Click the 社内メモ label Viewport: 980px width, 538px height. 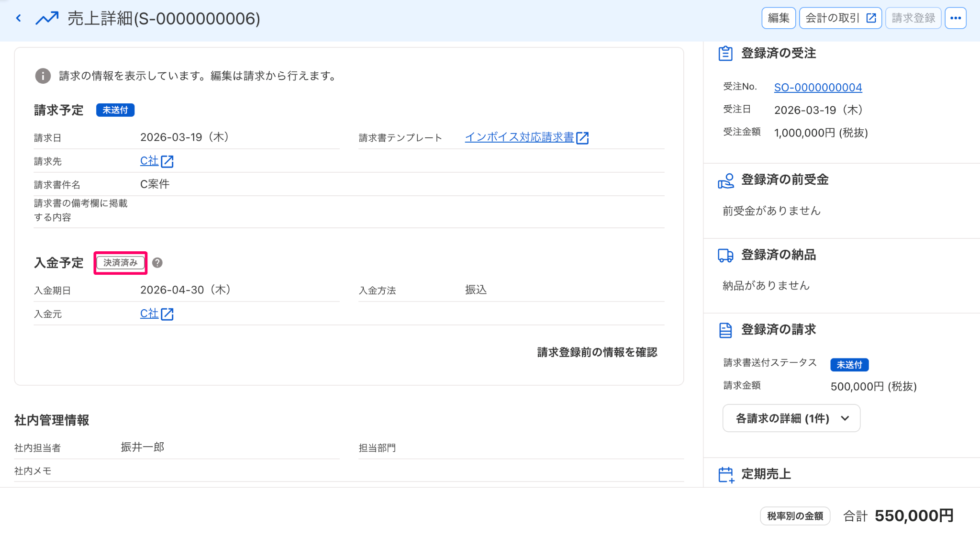[33, 471]
